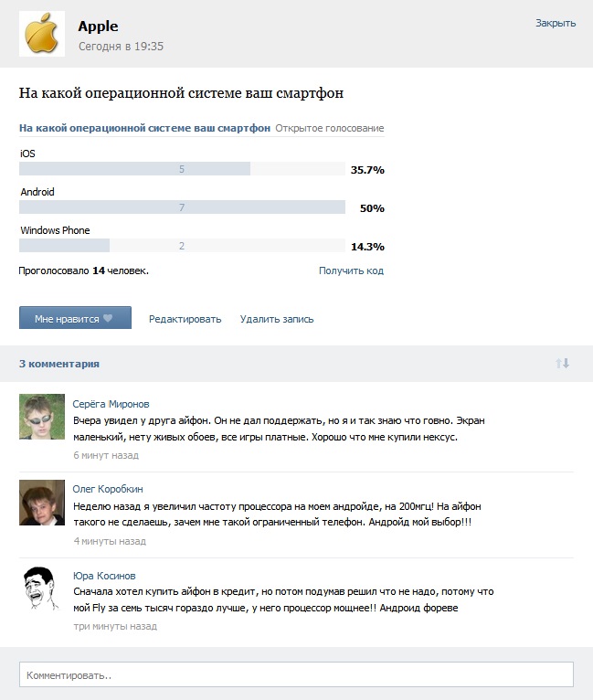Select the Windows Phone poll result bar
Image resolution: width=593 pixels, height=700 pixels.
[x=182, y=246]
